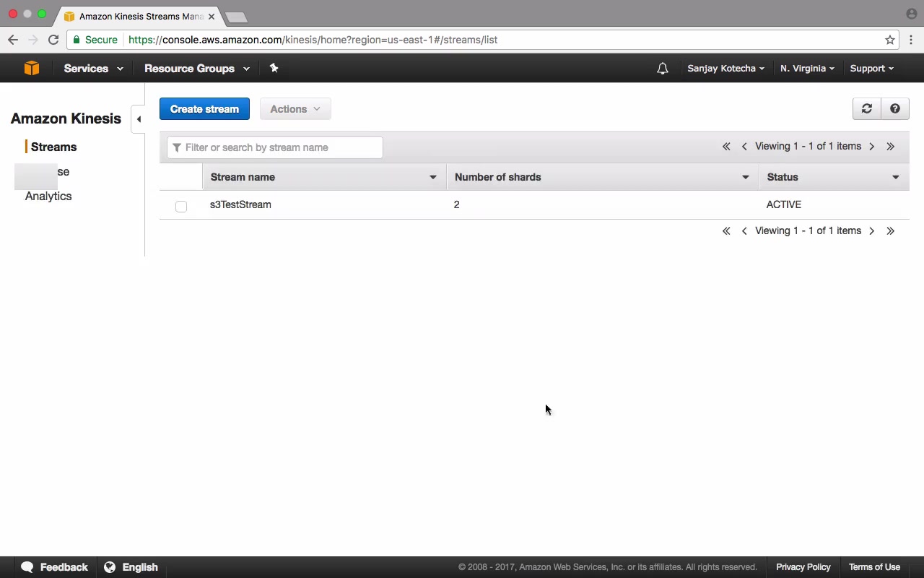The height and width of the screenshot is (578, 924).
Task: Click the Amazon Kinesis sidebar heading
Action: [66, 118]
